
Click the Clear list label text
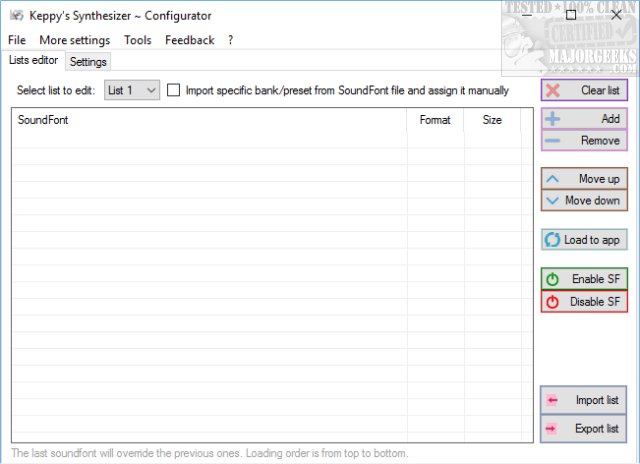(x=600, y=90)
